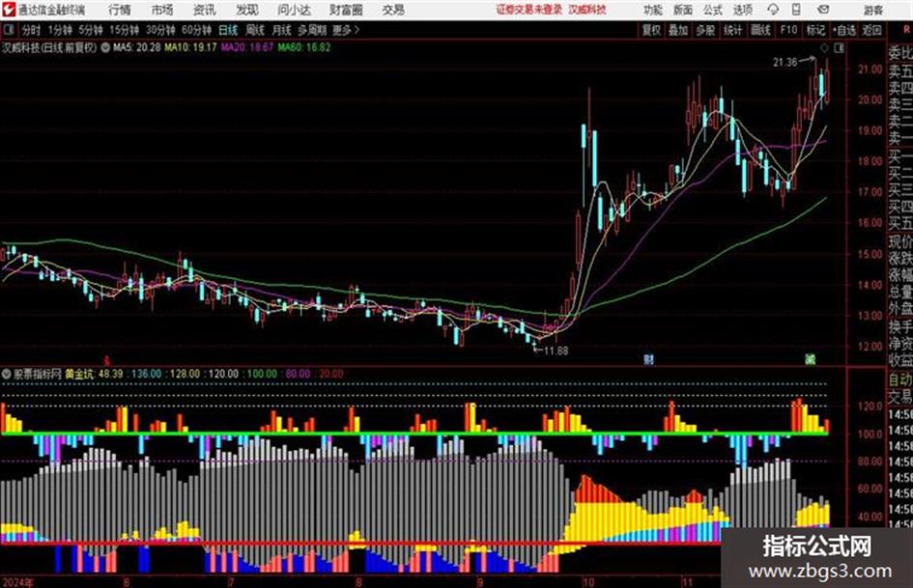913x588 pixels.
Task: Switch to the 分时 chart tab
Action: (31, 30)
